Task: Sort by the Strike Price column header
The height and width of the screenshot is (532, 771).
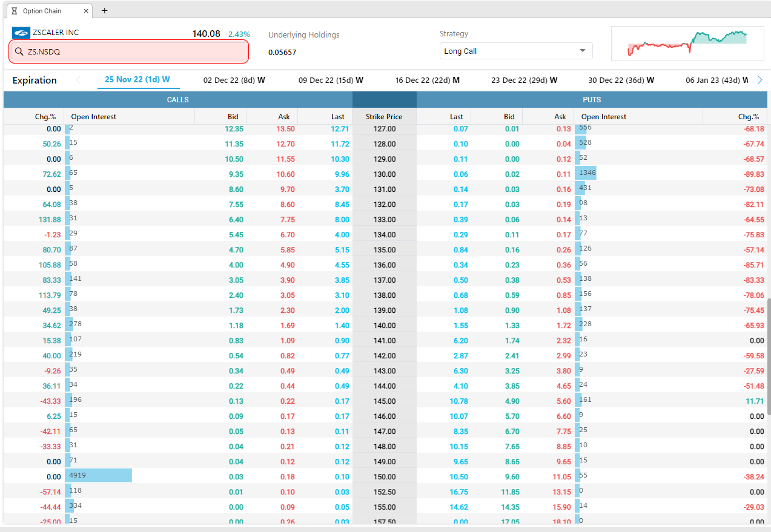Action: [384, 117]
